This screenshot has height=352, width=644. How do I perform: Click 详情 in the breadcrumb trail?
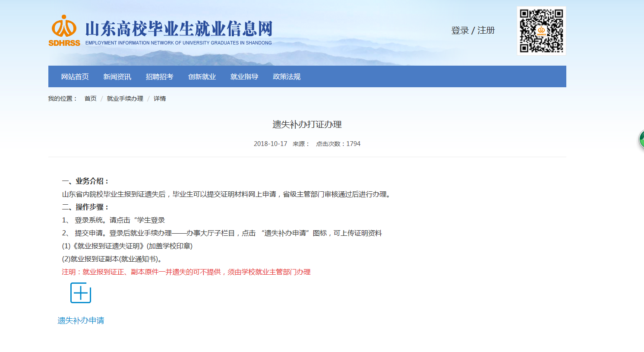160,99
